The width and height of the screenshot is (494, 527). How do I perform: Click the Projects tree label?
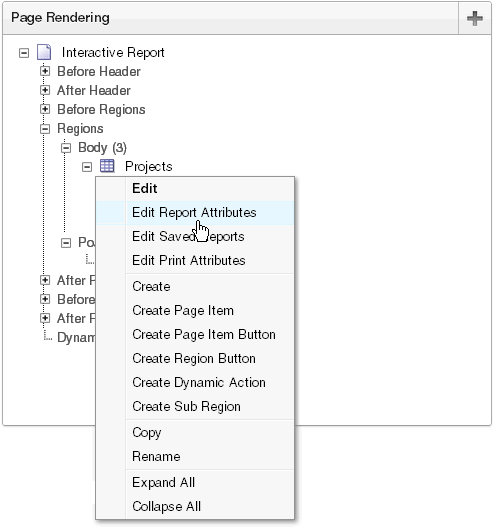[x=149, y=167]
